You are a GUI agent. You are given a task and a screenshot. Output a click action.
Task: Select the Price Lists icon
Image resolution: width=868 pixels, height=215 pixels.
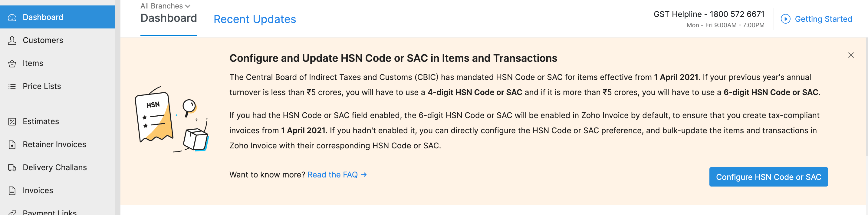click(x=12, y=86)
